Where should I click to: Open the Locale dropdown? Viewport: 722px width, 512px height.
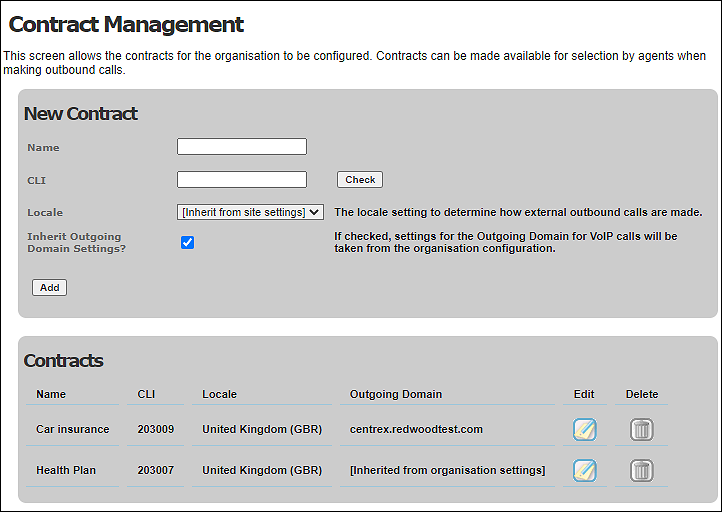coord(250,212)
